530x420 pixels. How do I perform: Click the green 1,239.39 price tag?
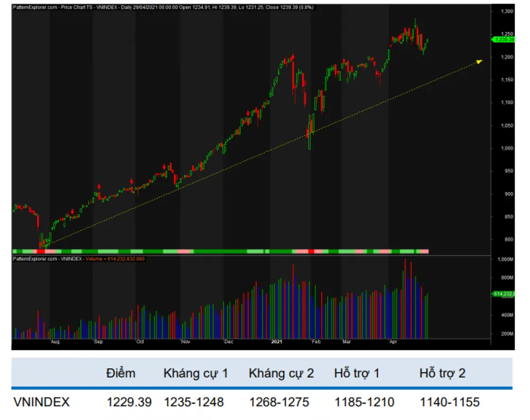[504, 39]
